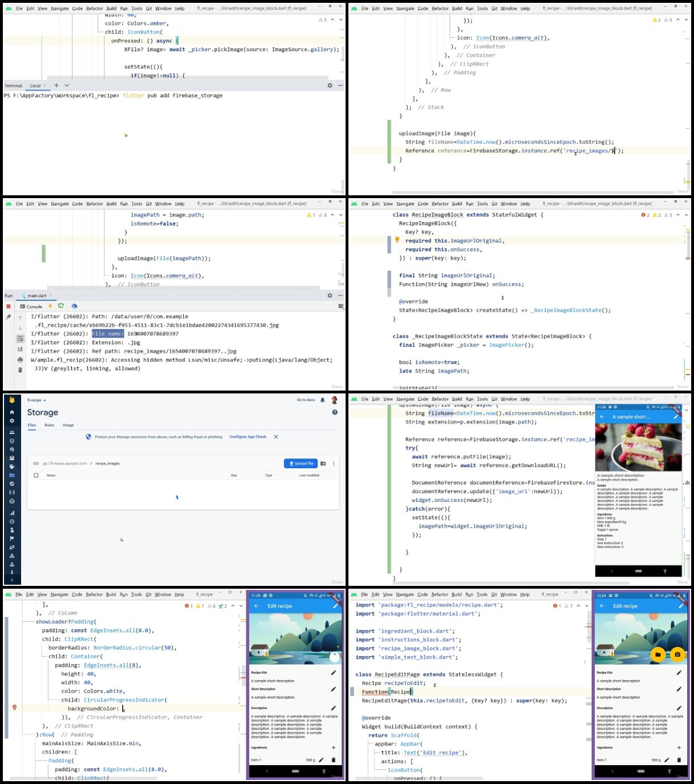Click red bulb gutter icon beside backgroundColor line

[15, 707]
